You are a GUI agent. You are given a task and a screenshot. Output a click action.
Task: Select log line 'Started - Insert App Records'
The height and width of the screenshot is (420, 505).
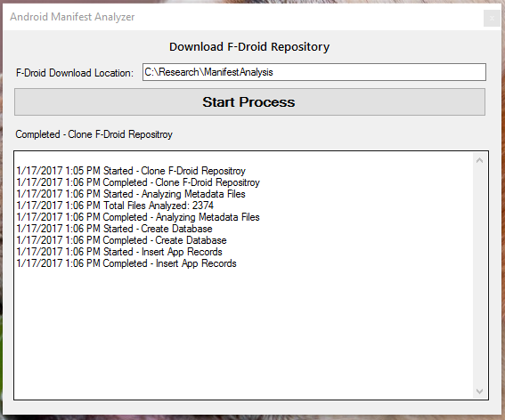point(119,252)
